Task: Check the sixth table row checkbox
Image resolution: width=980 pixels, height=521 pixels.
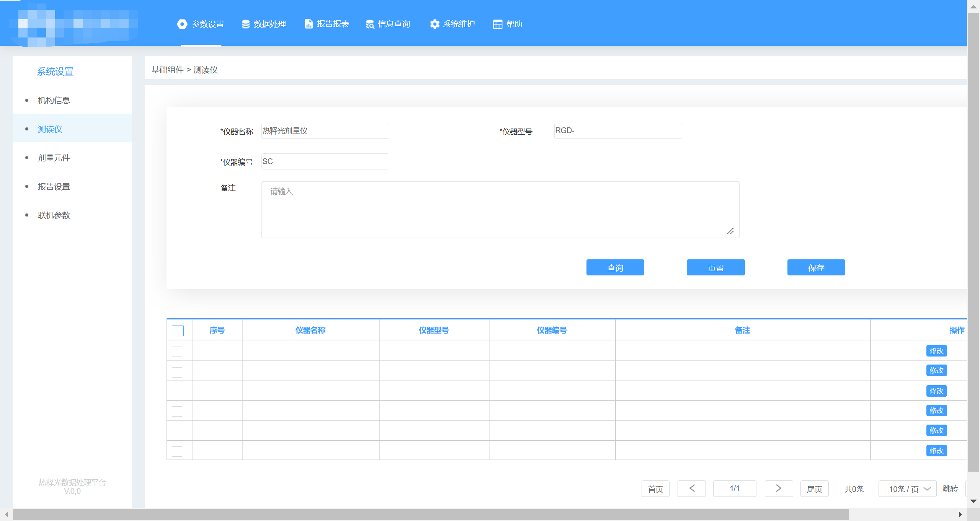Action: (x=177, y=451)
